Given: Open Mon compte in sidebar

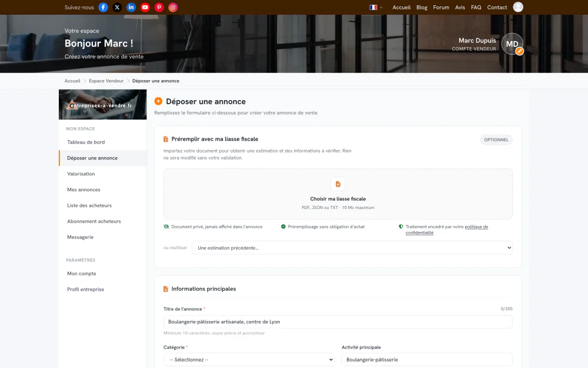Looking at the screenshot, I should point(103,274).
